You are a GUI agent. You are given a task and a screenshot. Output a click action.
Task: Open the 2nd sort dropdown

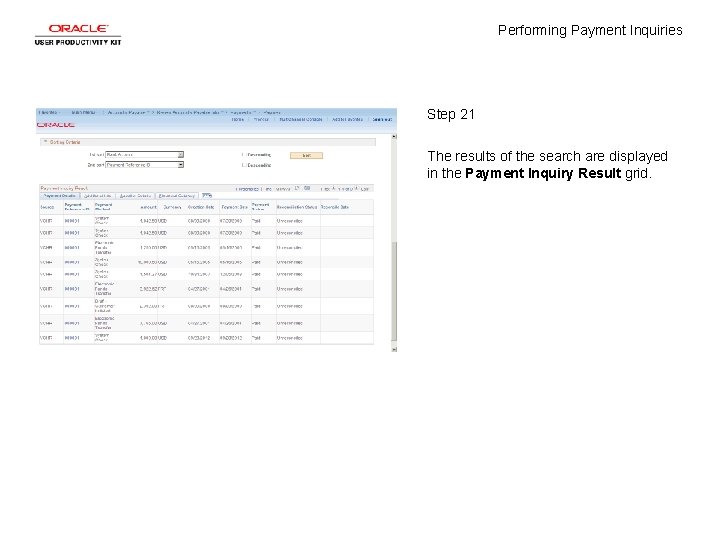145,165
